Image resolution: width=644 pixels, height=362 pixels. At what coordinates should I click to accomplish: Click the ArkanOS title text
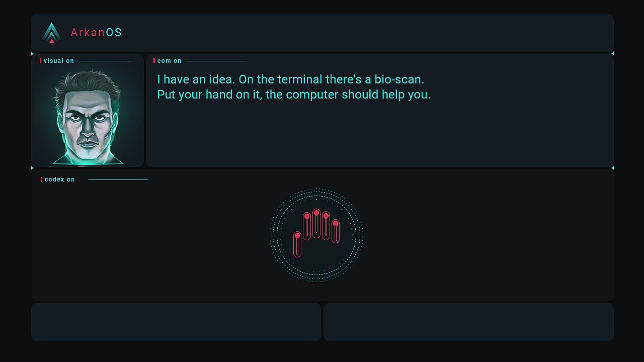(96, 33)
